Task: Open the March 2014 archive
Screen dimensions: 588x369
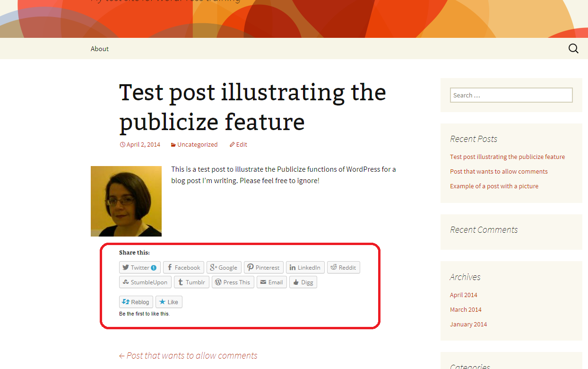Action: click(466, 309)
